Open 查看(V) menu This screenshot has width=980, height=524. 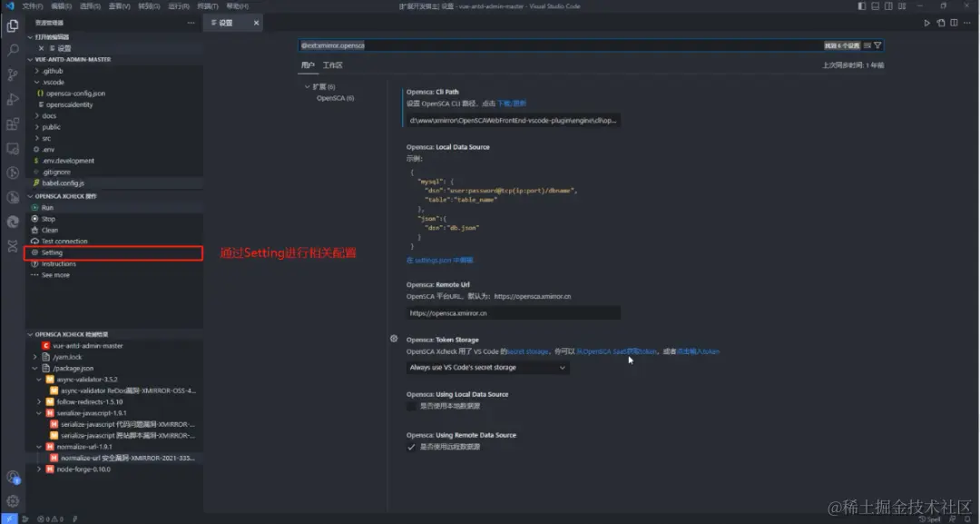click(119, 6)
